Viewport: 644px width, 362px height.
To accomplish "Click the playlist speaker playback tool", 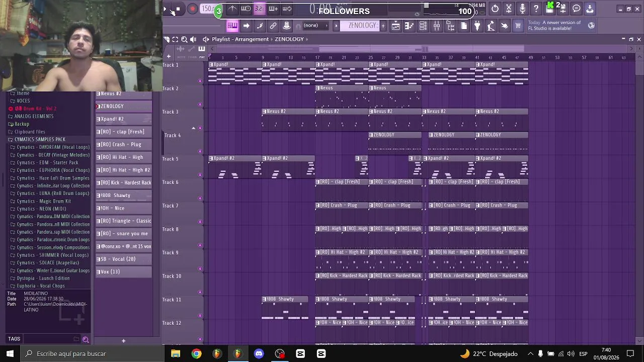I will (x=193, y=39).
